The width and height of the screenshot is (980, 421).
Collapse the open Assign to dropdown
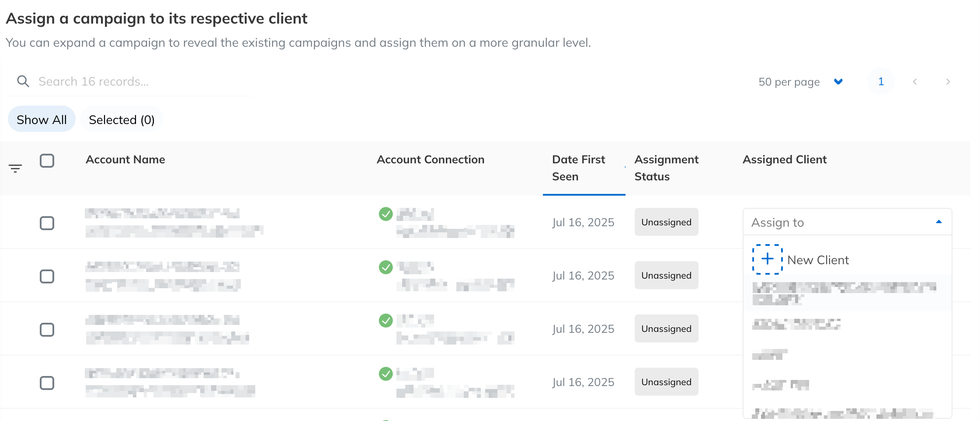tap(939, 222)
